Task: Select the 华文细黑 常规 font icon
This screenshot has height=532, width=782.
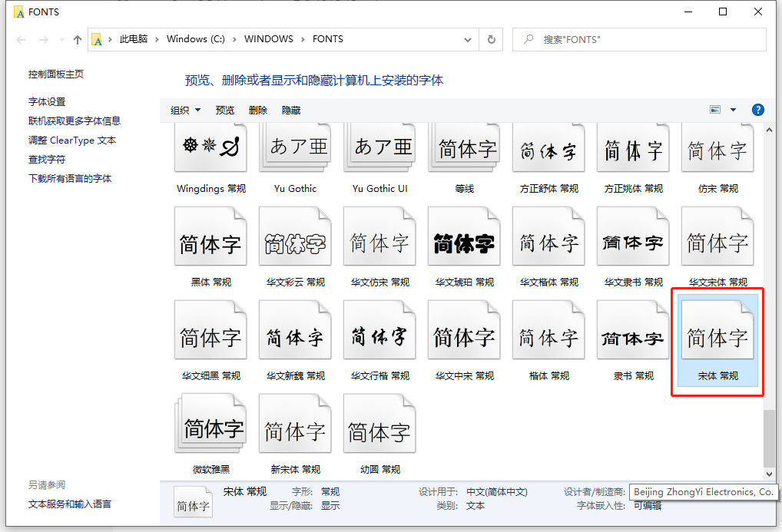Action: point(210,329)
